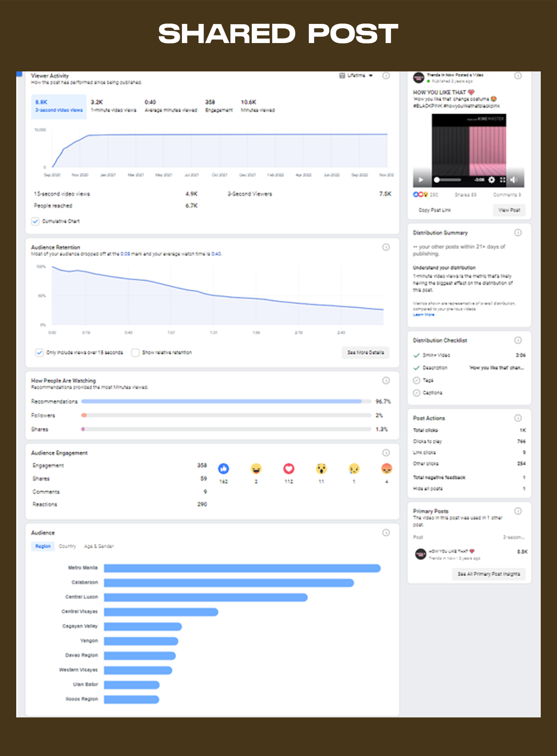Click the Like reaction icon showing 162

pyautogui.click(x=224, y=469)
